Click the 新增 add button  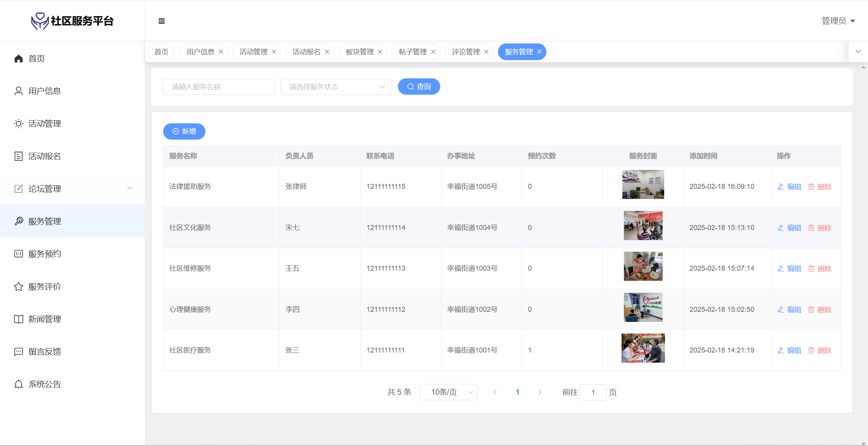(x=184, y=131)
